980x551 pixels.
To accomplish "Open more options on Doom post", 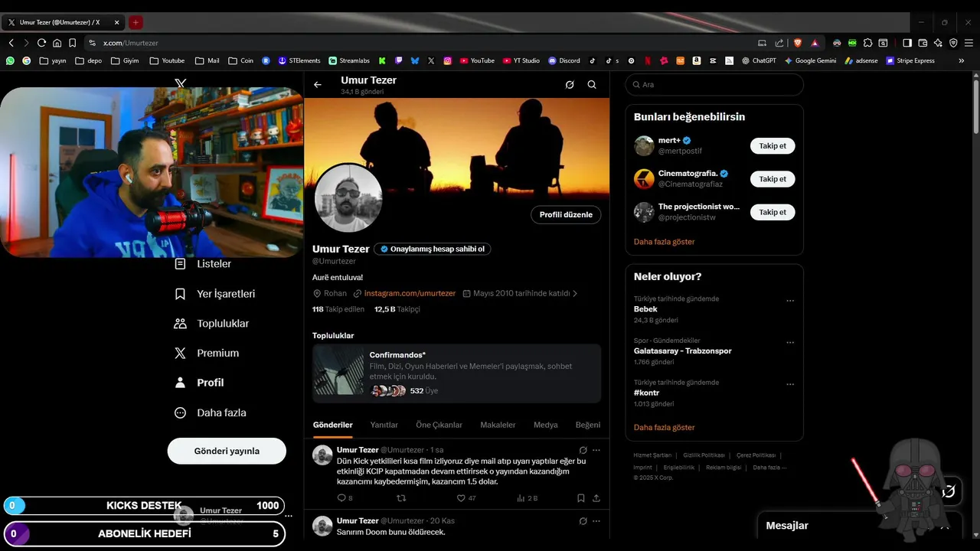I will (596, 521).
